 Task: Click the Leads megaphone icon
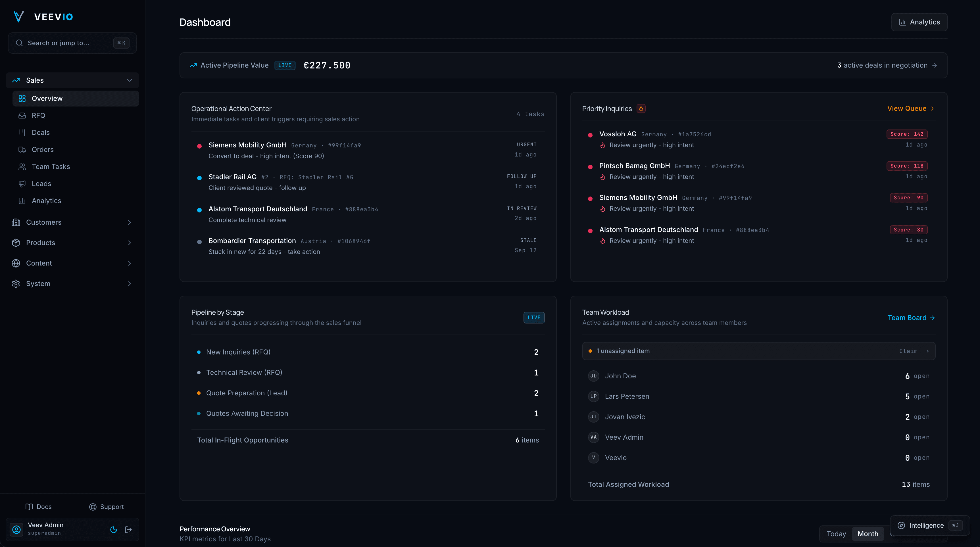(22, 184)
